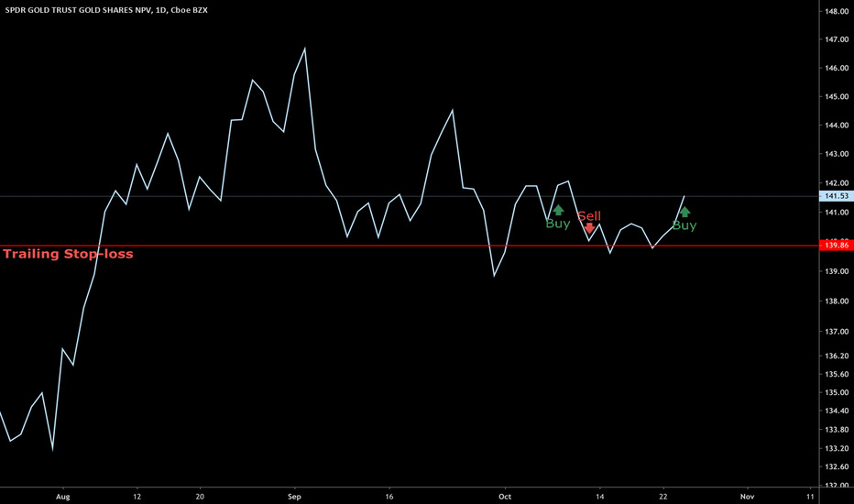Click the 133.20 price axis label
The width and height of the screenshot is (854, 504).
click(837, 448)
